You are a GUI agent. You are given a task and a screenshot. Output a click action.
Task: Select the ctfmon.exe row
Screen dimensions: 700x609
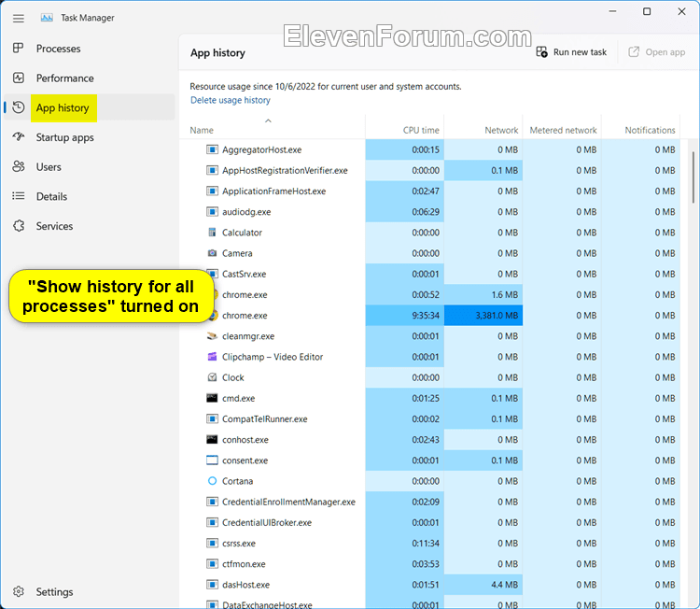coord(430,564)
